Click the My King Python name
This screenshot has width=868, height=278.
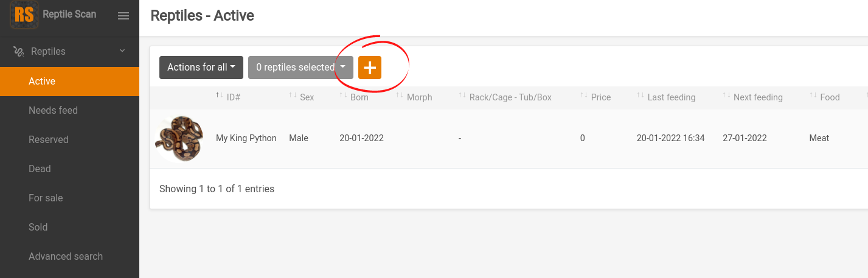coord(246,138)
